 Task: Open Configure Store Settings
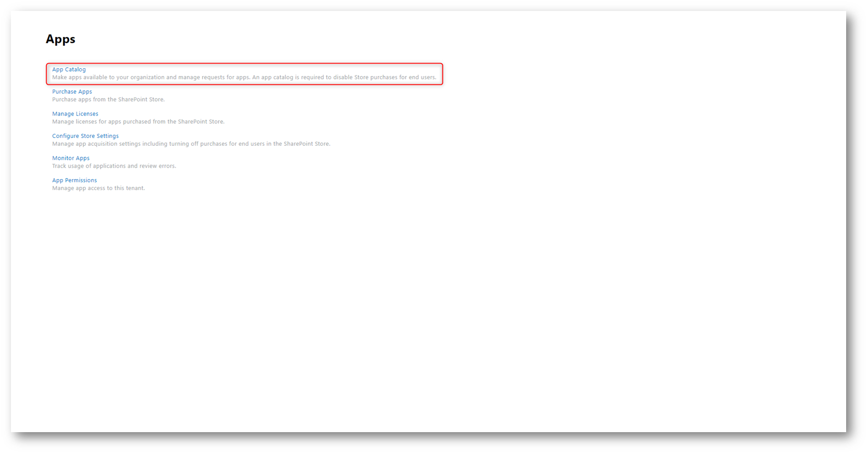point(85,136)
